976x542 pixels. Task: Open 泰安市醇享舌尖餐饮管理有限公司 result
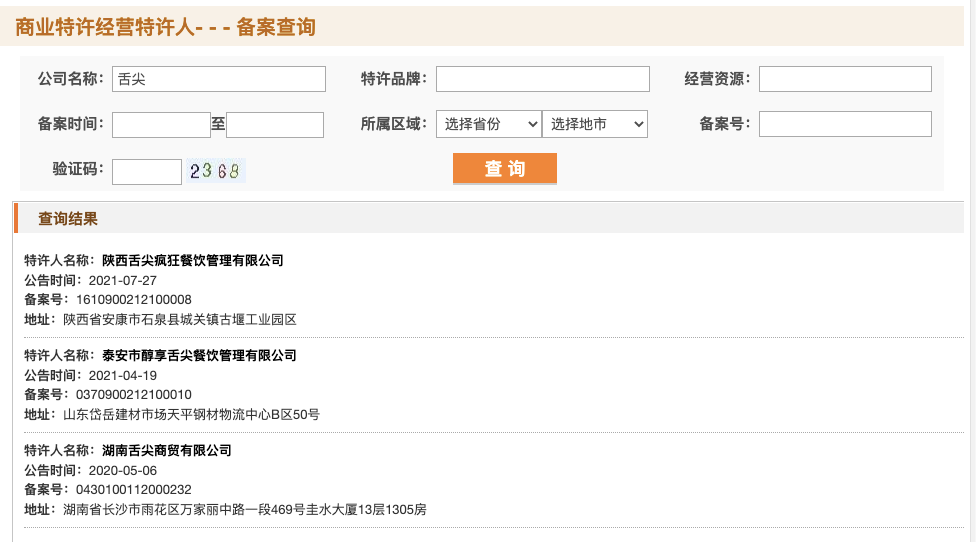[199, 355]
